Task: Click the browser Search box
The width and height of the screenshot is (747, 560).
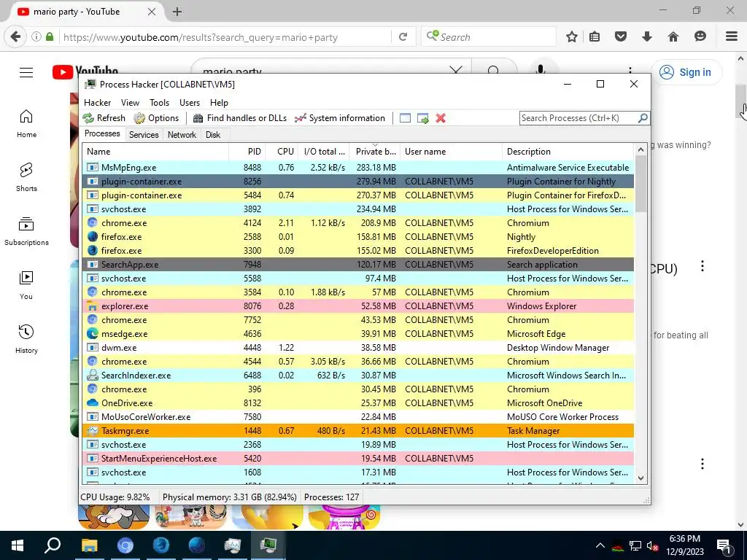Action: point(488,36)
